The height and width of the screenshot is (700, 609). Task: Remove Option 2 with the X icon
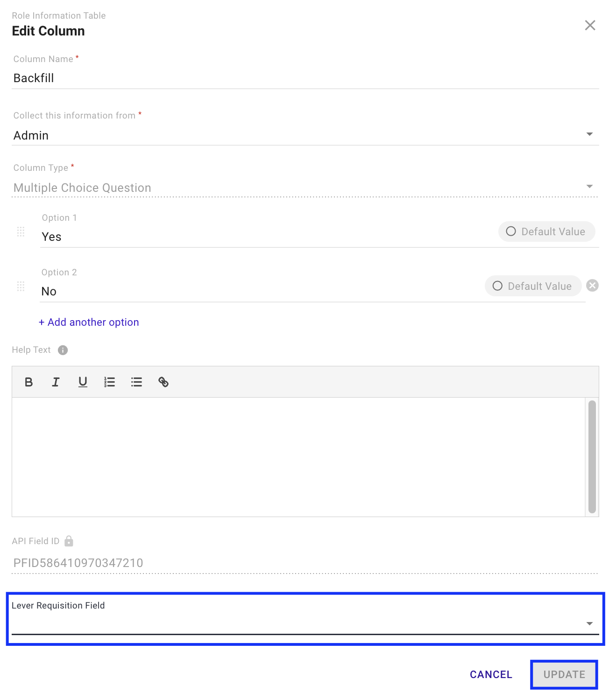coord(592,286)
